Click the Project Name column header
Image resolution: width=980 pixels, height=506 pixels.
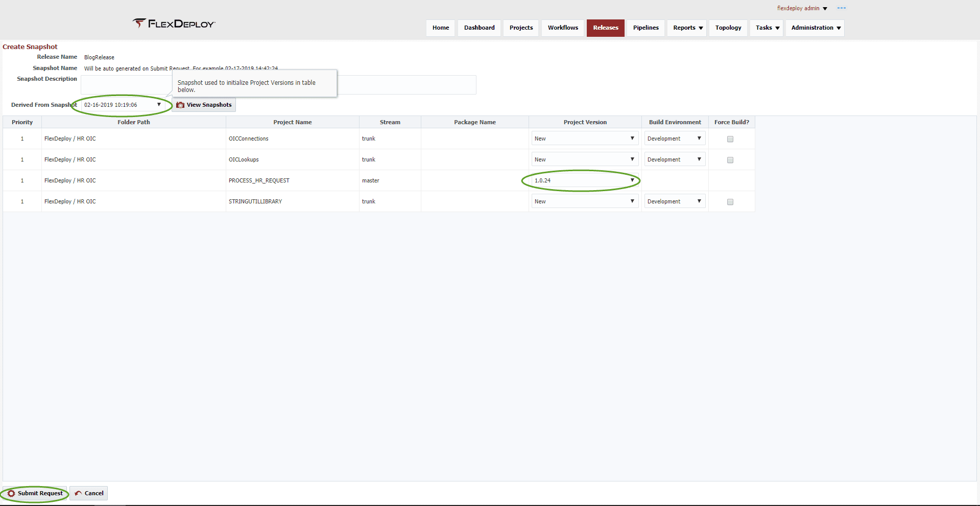[293, 122]
